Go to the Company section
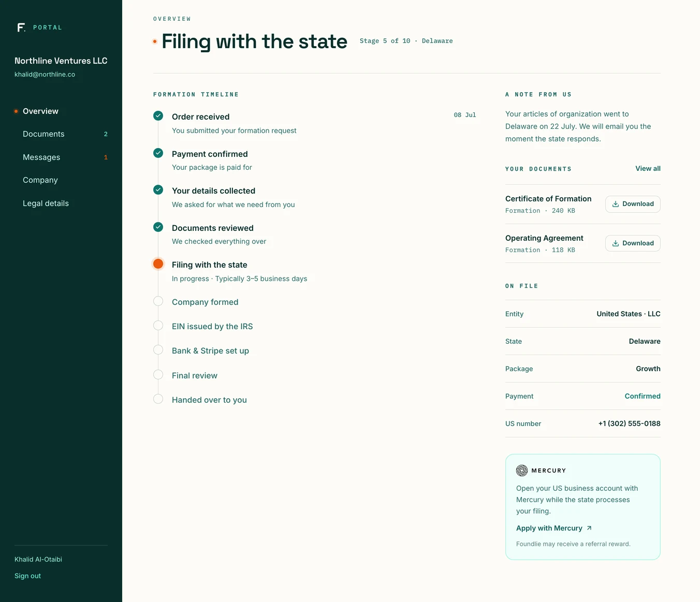The height and width of the screenshot is (602, 700). pyautogui.click(x=61, y=180)
